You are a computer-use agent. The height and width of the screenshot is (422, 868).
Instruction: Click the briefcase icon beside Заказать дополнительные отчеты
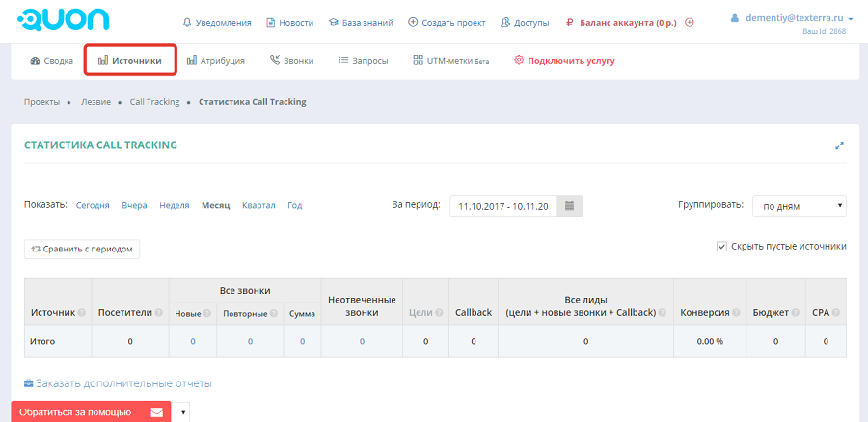point(29,383)
